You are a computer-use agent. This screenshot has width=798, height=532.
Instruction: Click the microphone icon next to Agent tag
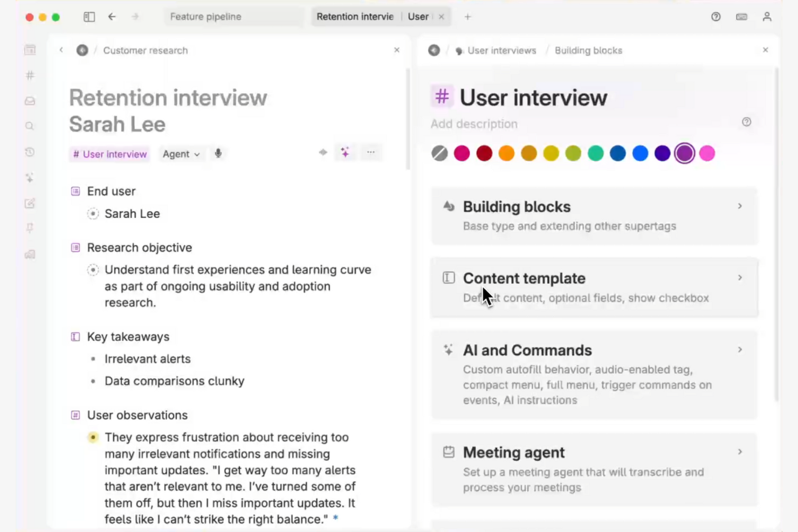pyautogui.click(x=218, y=154)
